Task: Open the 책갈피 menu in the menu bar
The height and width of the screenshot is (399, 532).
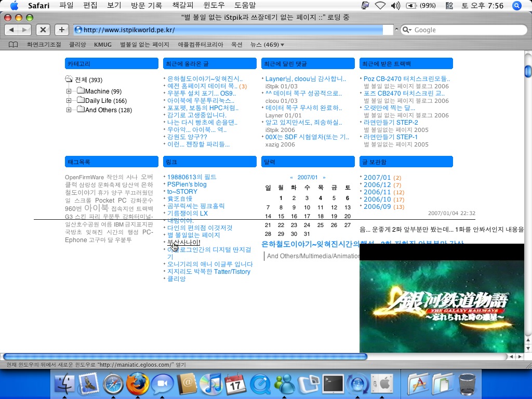Action: (x=182, y=6)
